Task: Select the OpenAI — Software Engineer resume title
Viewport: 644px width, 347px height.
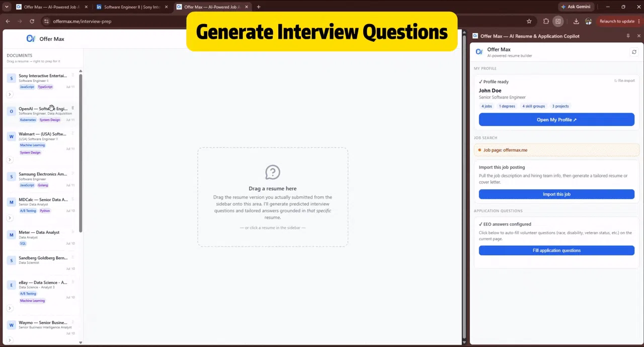Action: (43, 109)
